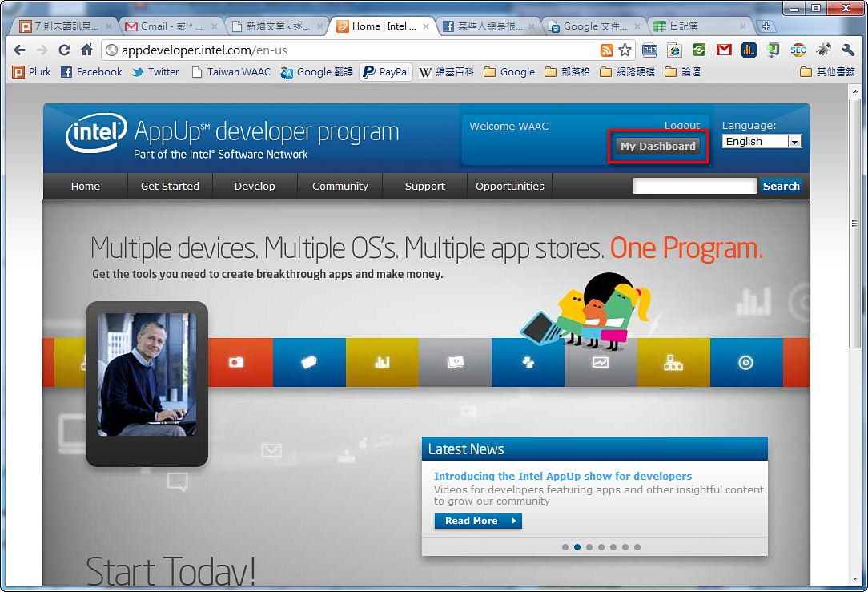The width and height of the screenshot is (868, 592).
Task: Open the Google 翻譯 bookmark
Action: [x=316, y=72]
